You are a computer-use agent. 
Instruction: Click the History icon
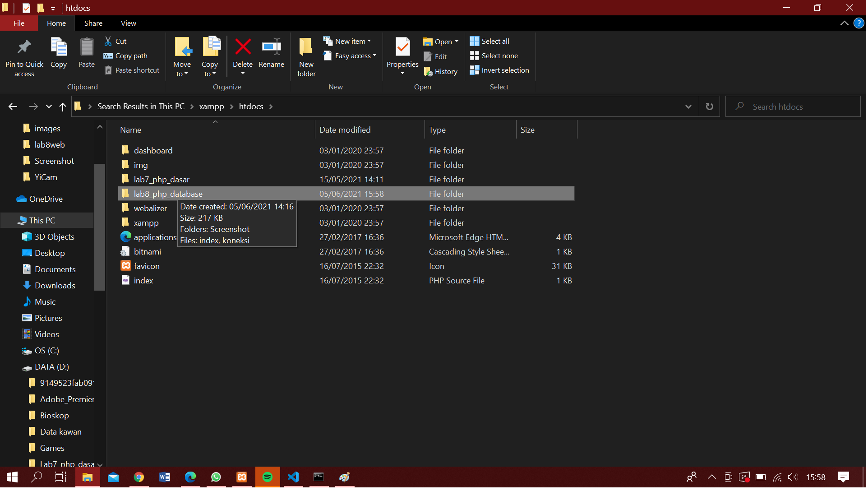click(428, 72)
